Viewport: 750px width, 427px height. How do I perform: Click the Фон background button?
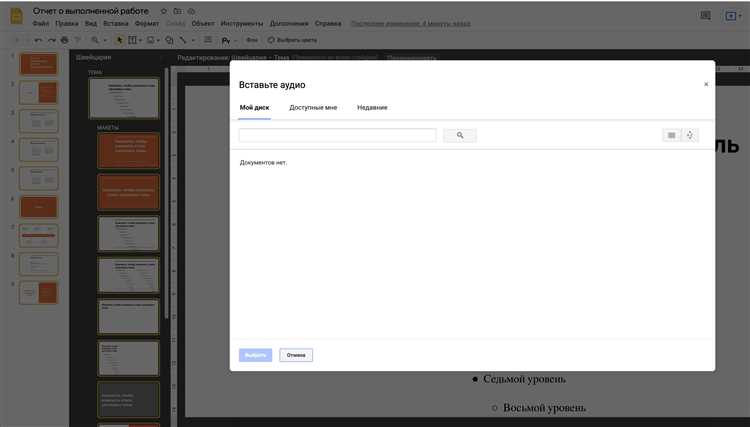pyautogui.click(x=252, y=40)
